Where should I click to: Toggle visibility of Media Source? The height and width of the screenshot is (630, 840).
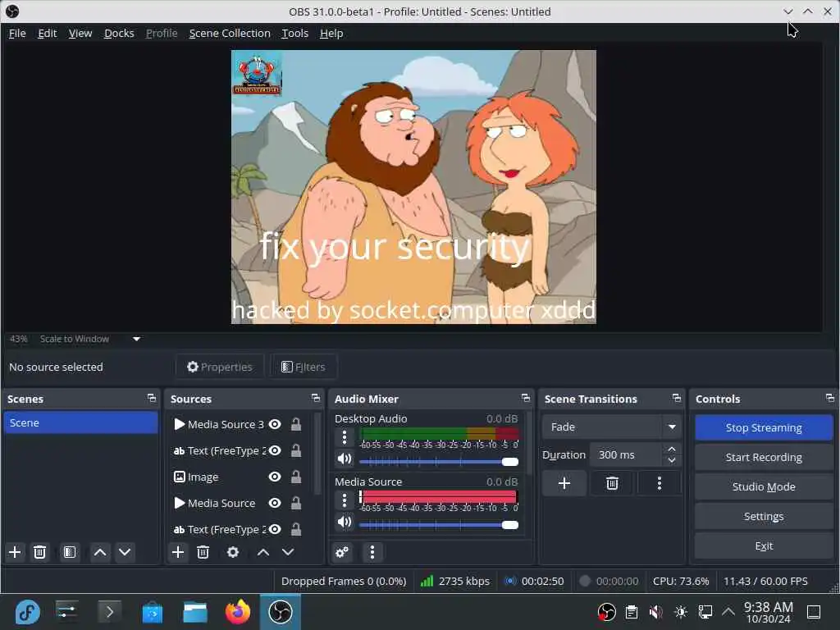tap(275, 503)
